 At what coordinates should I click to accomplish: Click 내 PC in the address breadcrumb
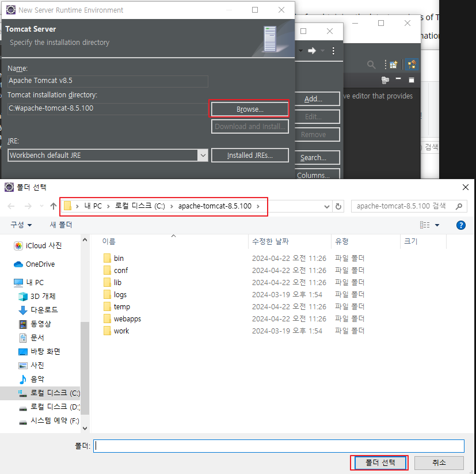(93, 206)
